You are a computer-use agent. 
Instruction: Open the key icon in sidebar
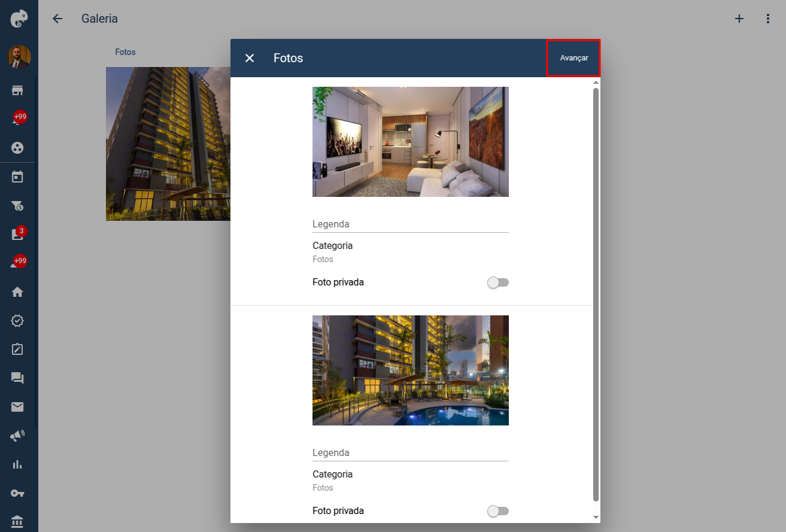click(x=17, y=493)
